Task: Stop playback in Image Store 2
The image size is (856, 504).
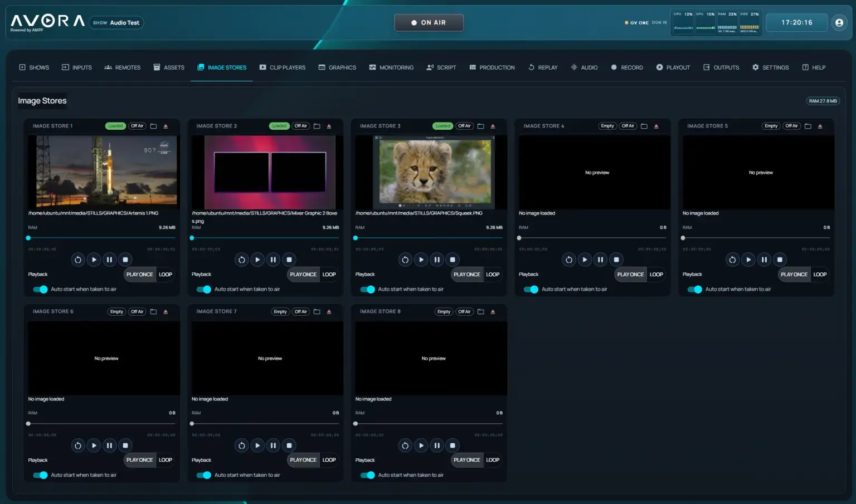Action: (x=289, y=260)
